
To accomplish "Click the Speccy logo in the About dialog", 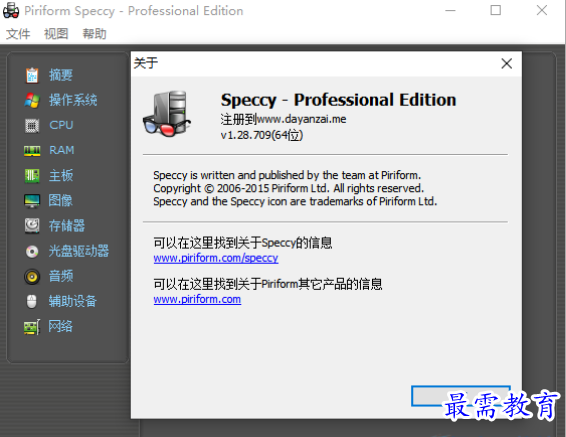I will click(x=167, y=113).
